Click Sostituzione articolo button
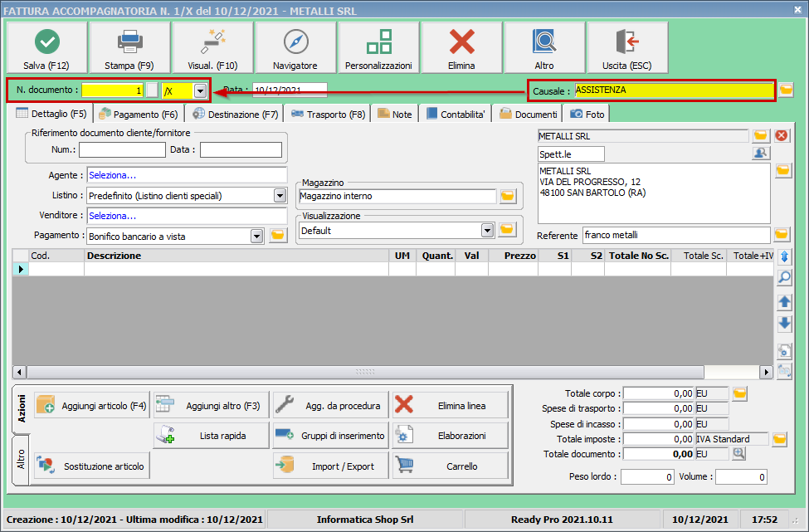 92,466
